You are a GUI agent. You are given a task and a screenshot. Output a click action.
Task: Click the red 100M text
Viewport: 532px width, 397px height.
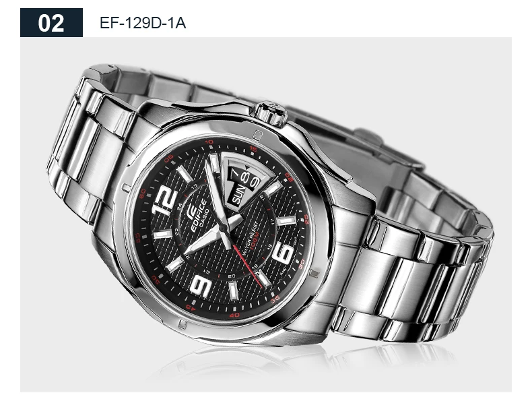click(x=255, y=241)
